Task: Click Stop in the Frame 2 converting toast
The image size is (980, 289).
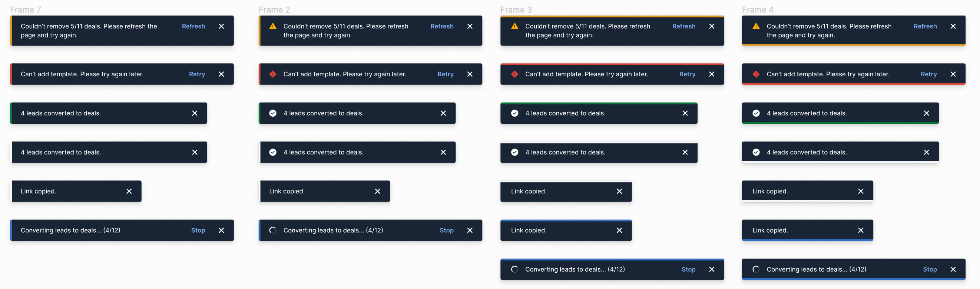Action: point(447,230)
